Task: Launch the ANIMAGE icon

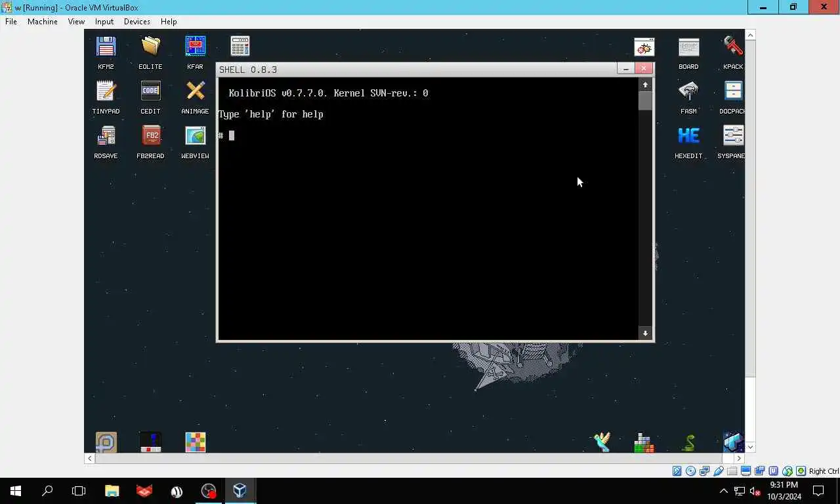Action: coord(195,92)
